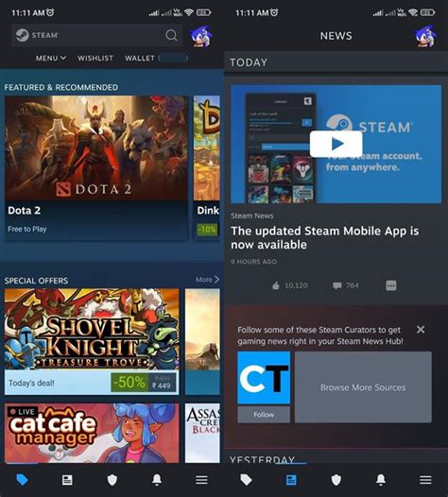Tap the Sonic profile avatar on News screen
The image size is (448, 497).
pyautogui.click(x=425, y=36)
